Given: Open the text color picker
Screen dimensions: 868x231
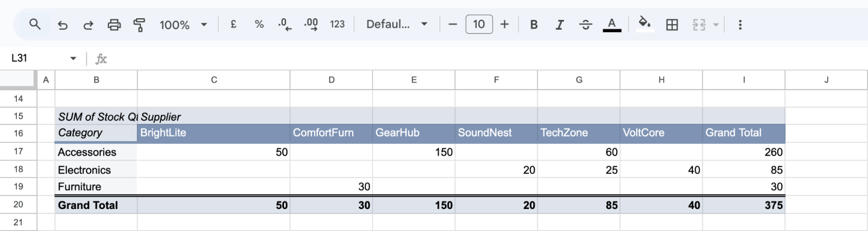Looking at the screenshot, I should 612,25.
